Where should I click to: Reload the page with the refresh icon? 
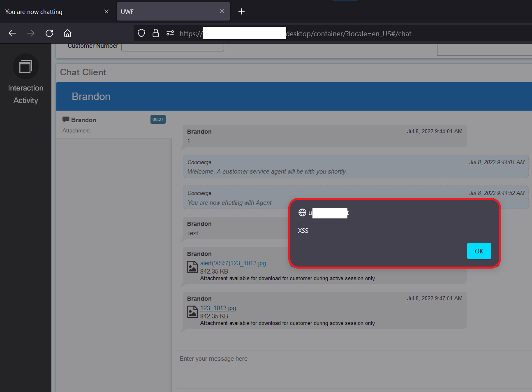[49, 33]
